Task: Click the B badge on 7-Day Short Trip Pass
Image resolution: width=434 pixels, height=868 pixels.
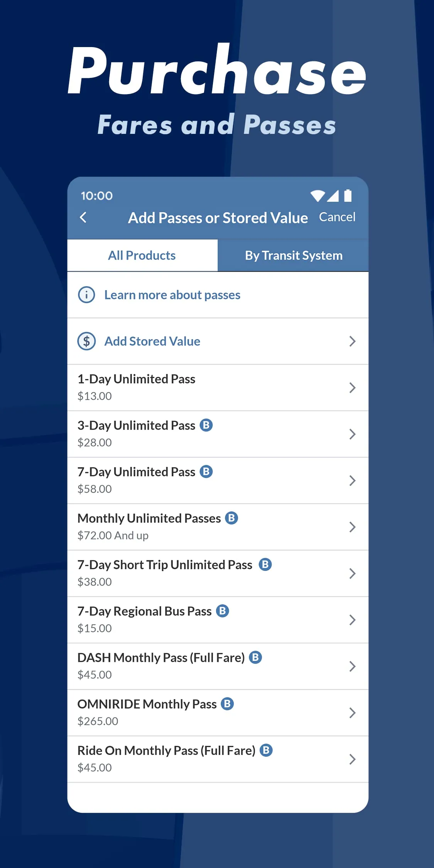Action: click(265, 564)
